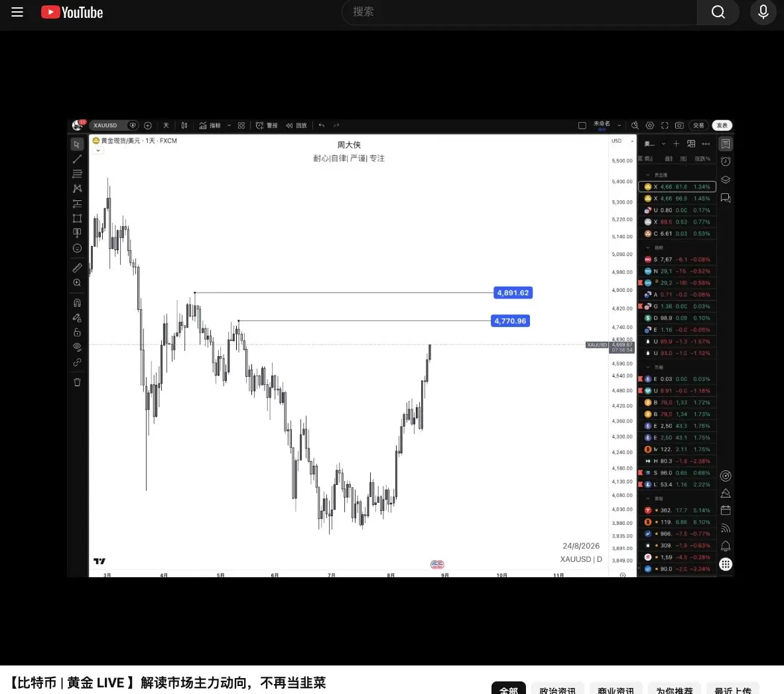
Task: Collapse the watchlist section above the E 0.03 row
Action: coord(648,368)
